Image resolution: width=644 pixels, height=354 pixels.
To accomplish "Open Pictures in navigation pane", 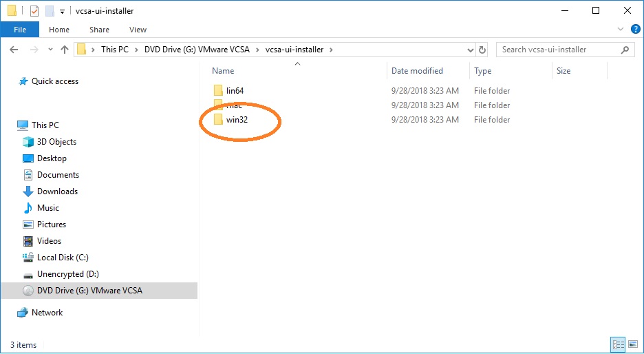I will pyautogui.click(x=52, y=225).
